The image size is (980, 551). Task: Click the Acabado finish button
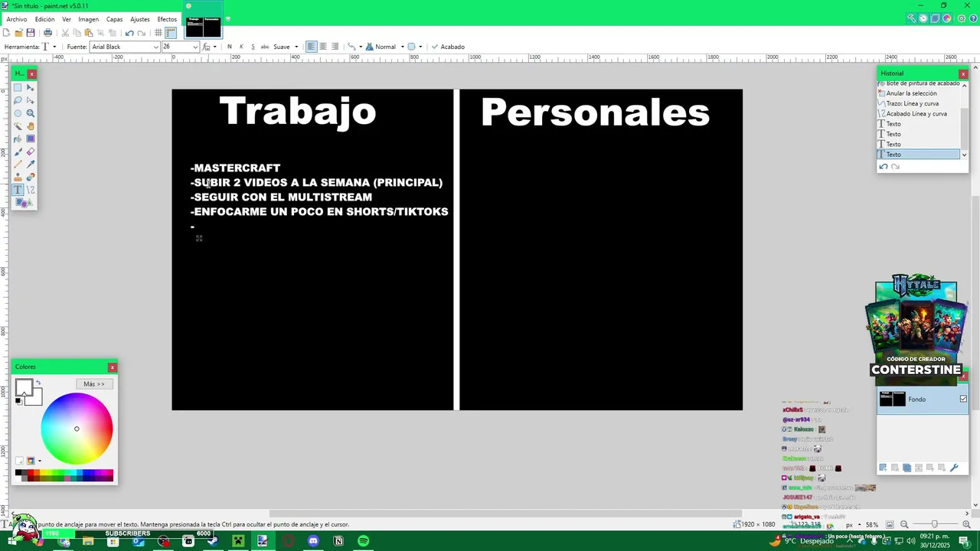(x=448, y=47)
